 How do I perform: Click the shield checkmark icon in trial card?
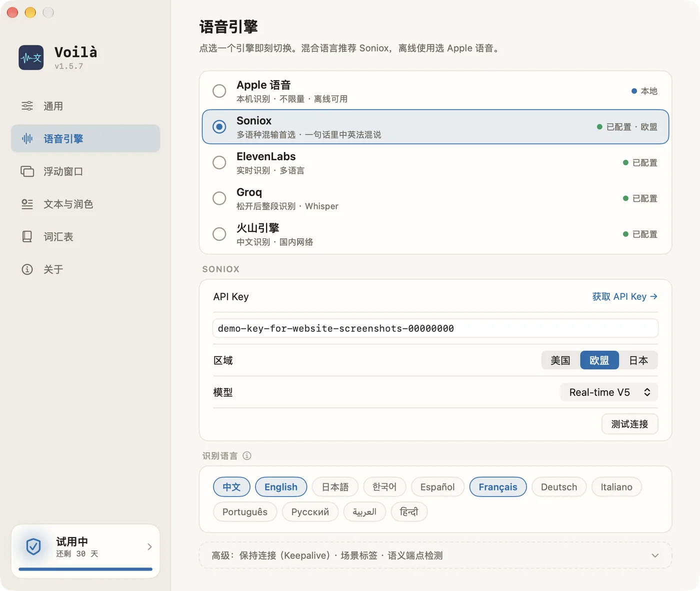(33, 546)
